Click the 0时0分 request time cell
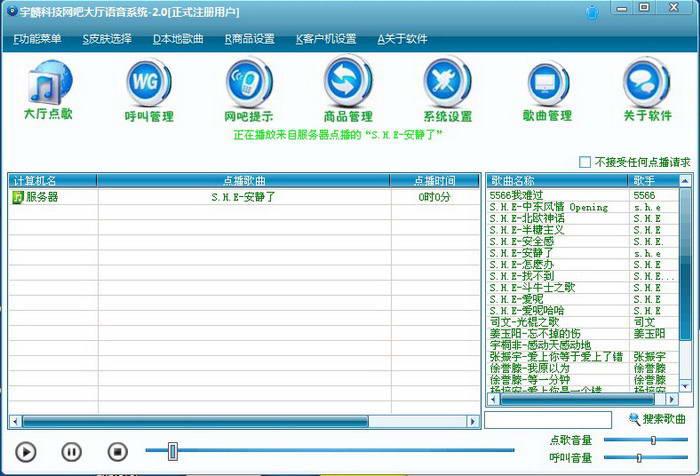The height and width of the screenshot is (476, 700). [x=435, y=197]
